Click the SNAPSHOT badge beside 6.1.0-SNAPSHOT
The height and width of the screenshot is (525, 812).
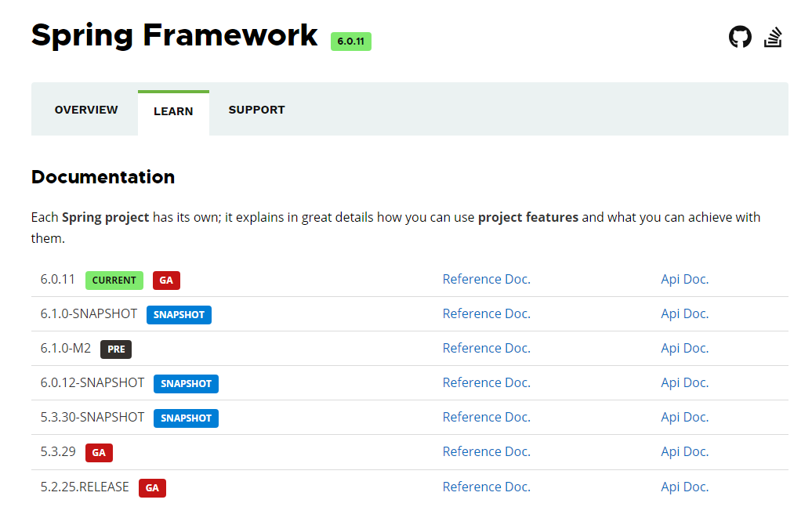pyautogui.click(x=179, y=315)
